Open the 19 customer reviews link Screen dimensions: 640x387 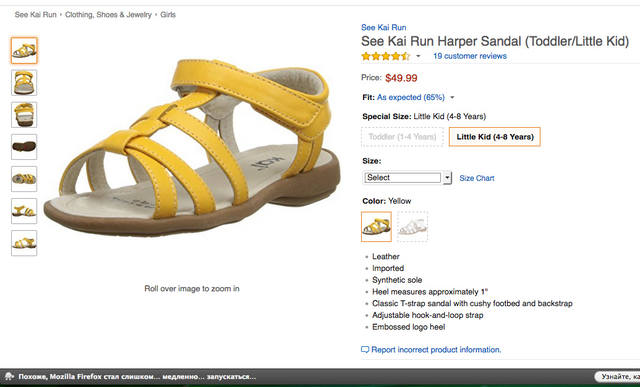click(x=470, y=56)
